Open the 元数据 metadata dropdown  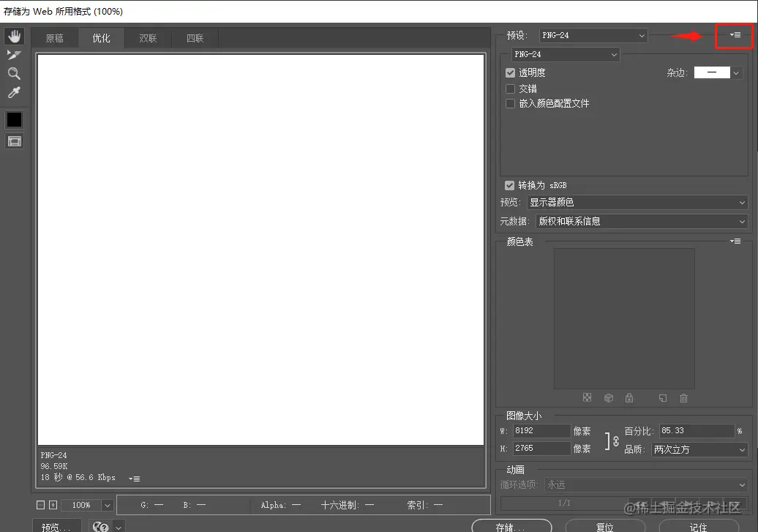click(x=642, y=221)
